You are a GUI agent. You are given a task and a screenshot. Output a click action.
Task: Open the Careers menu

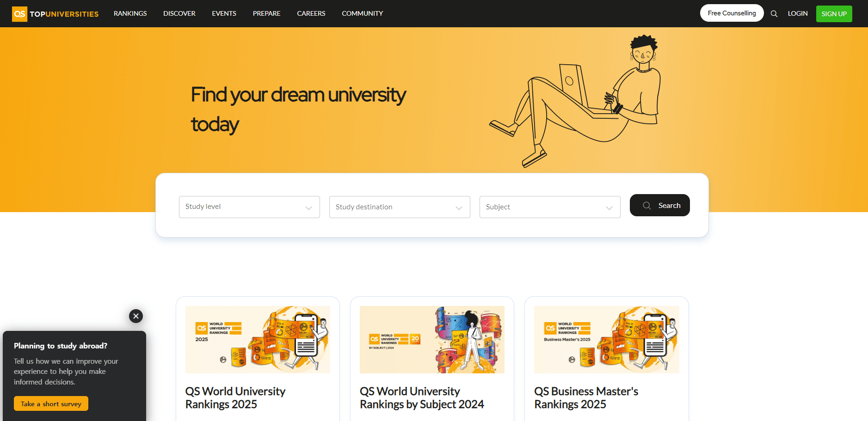[311, 13]
